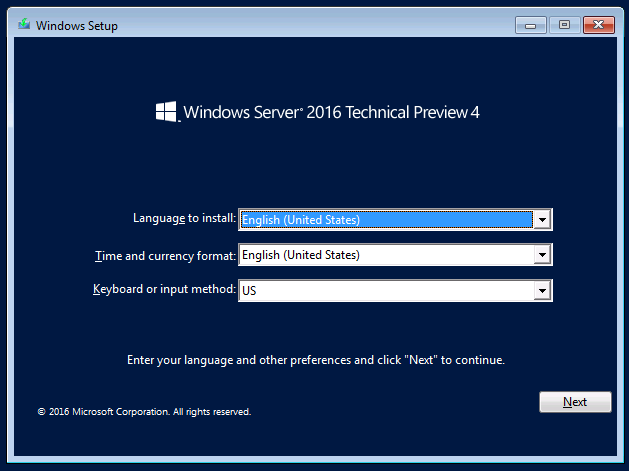Viewport: 629px width, 471px height.
Task: Click the Time and currency format value field
Action: 385,255
